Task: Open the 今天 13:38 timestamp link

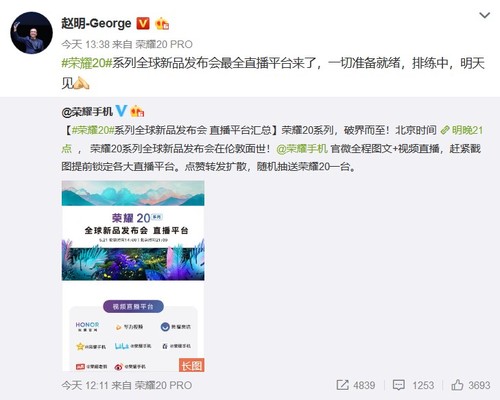Action: [x=86, y=44]
